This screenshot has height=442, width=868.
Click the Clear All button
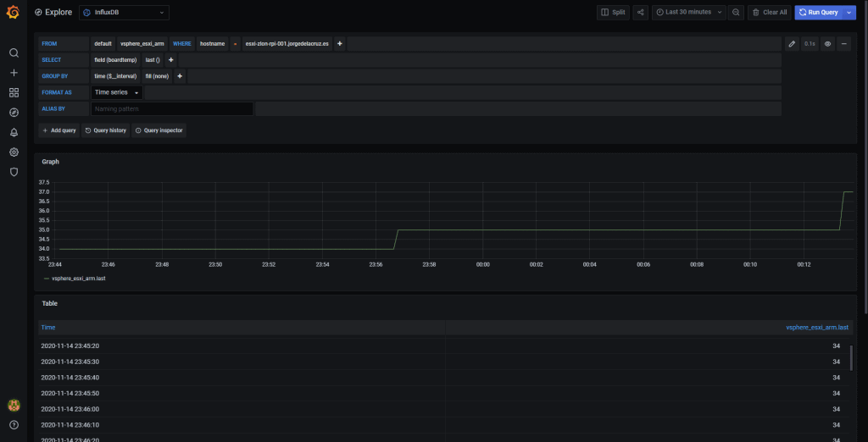tap(769, 12)
